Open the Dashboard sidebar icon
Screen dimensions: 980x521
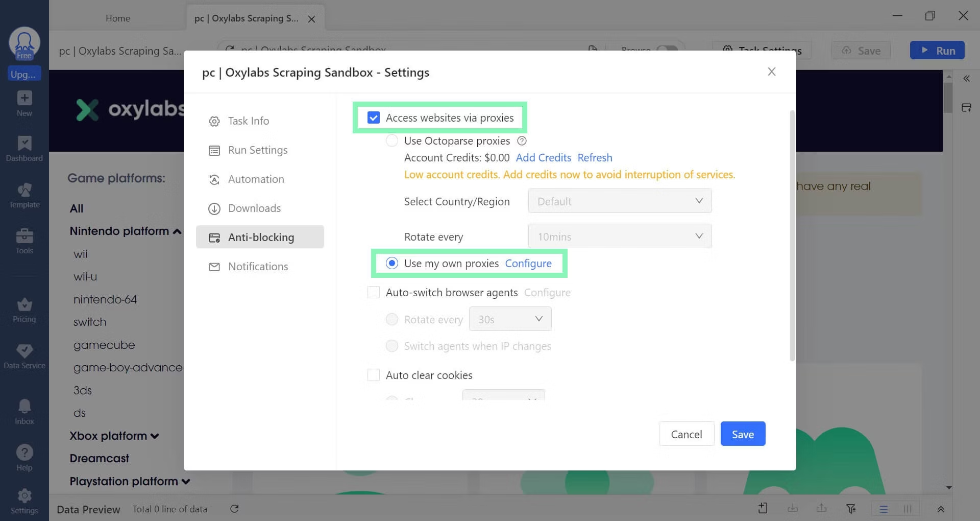[x=24, y=144]
